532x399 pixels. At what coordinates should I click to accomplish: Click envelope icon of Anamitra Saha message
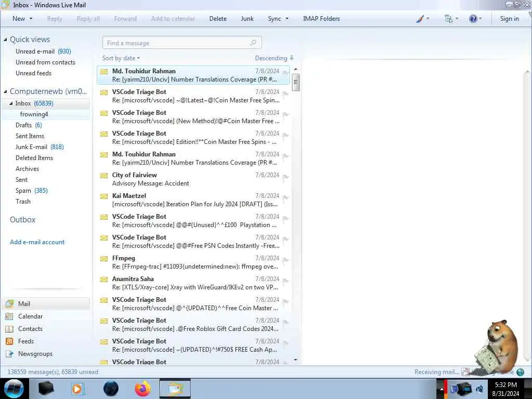pyautogui.click(x=104, y=279)
